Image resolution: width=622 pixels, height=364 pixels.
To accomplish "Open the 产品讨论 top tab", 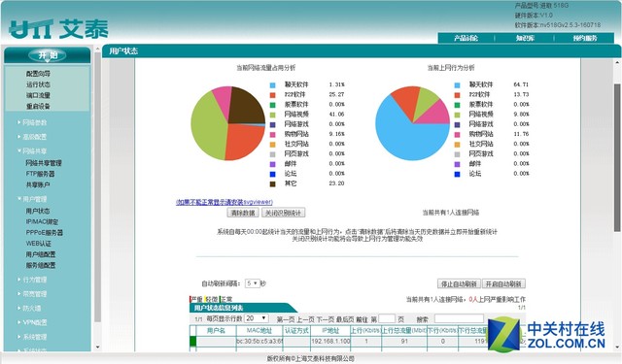I will pos(466,39).
